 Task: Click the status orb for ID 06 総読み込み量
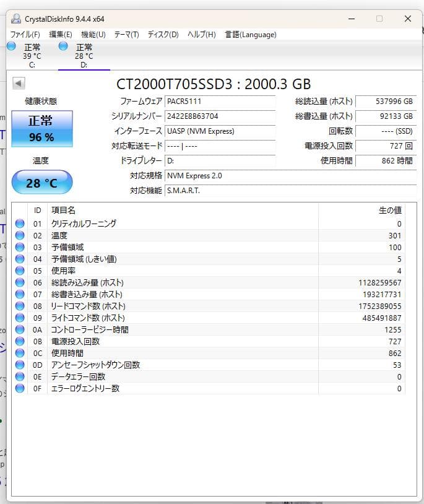20,282
